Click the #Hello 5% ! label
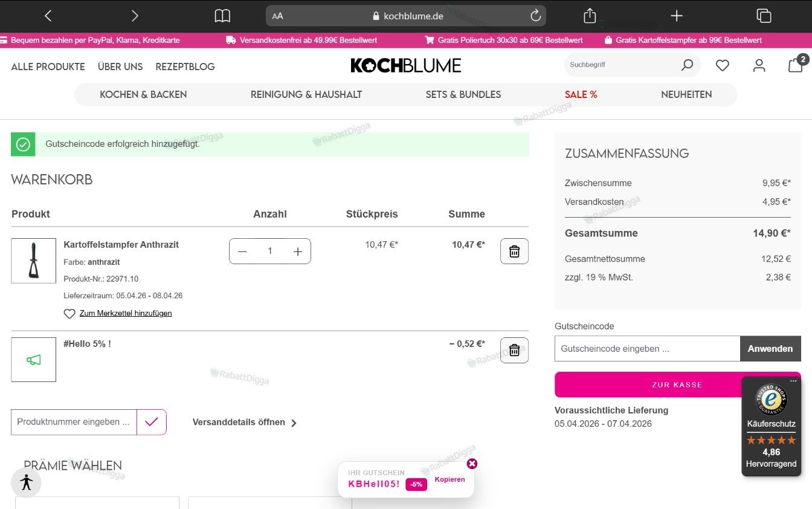 click(x=87, y=344)
